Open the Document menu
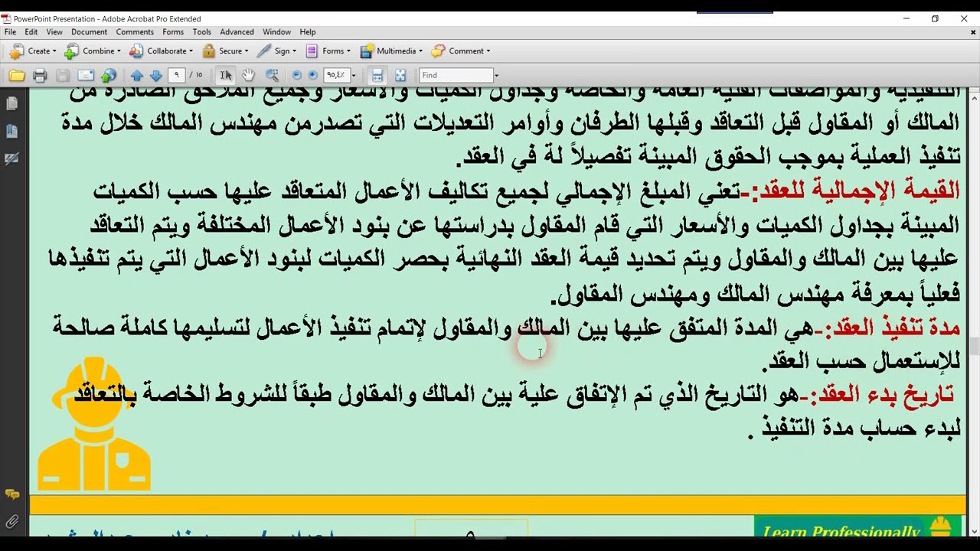The width and height of the screenshot is (980, 551). (90, 32)
